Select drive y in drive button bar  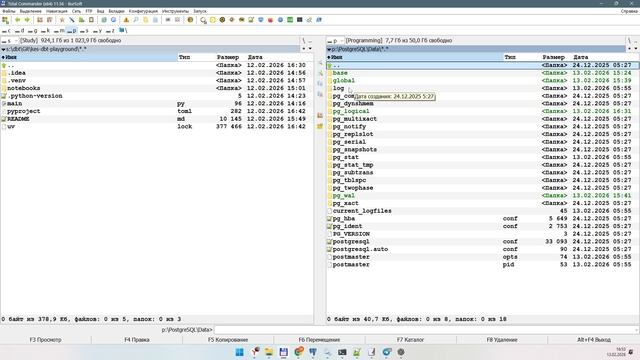coord(98,31)
